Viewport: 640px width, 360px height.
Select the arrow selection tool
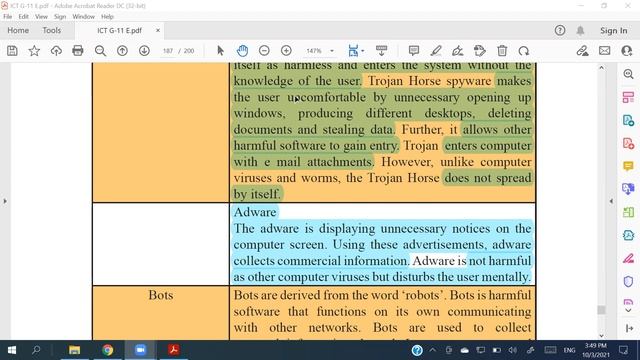(x=220, y=51)
